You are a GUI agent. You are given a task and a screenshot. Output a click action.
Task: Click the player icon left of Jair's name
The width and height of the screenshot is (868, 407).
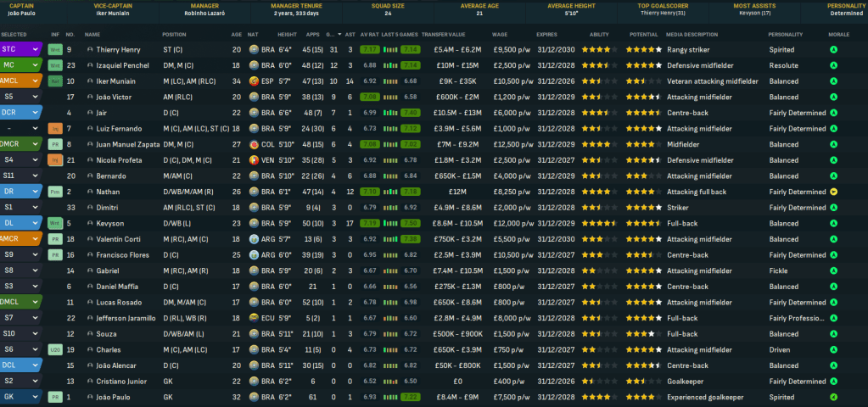pyautogui.click(x=89, y=113)
